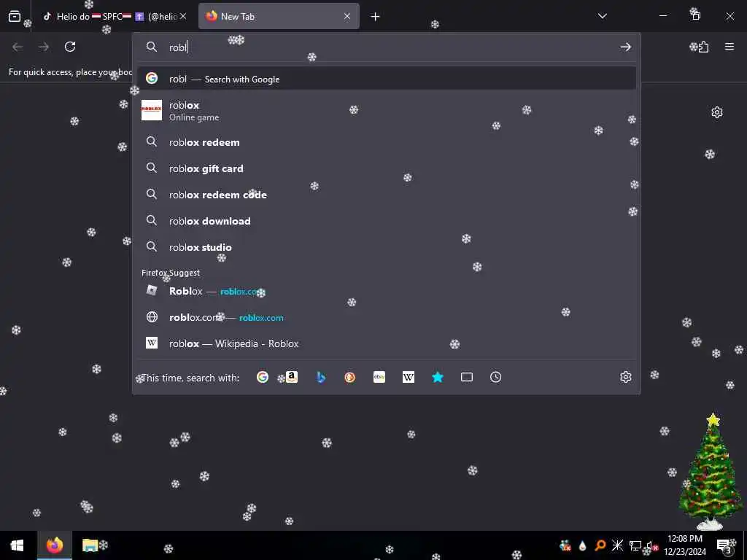Screen dimensions: 747x560
Task: Open a new tab with plus button
Action: click(376, 17)
